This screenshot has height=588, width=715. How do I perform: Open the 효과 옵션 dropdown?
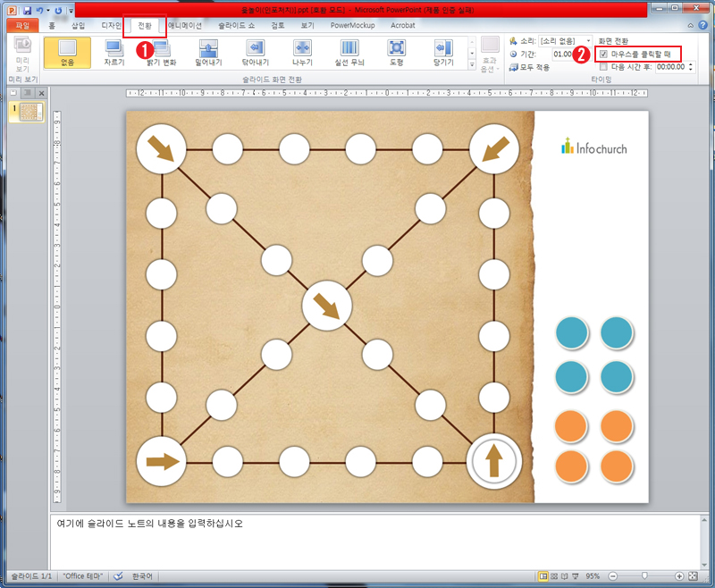tap(490, 55)
